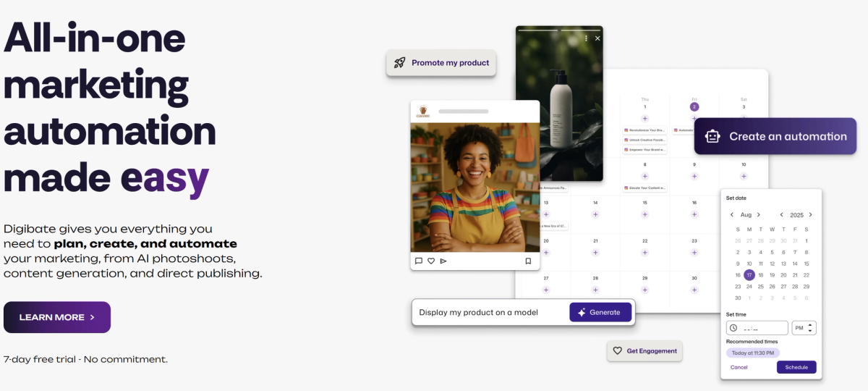Like the post with the heart icon

(431, 261)
